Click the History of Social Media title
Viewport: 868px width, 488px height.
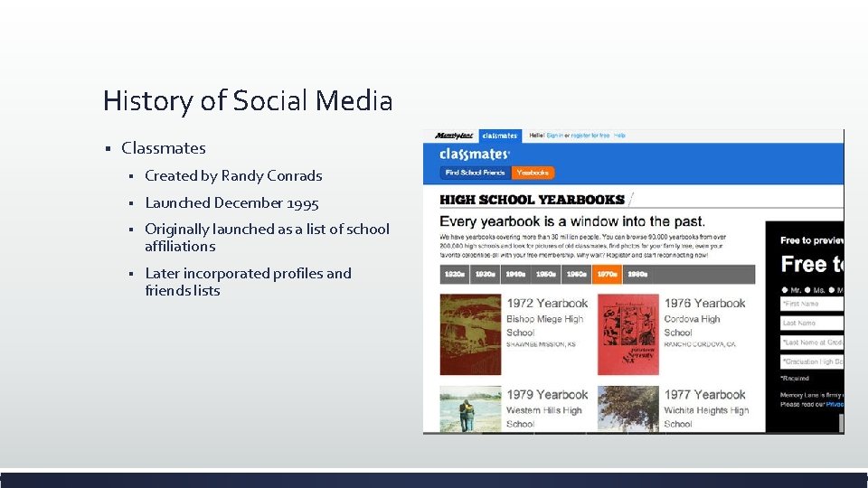(248, 101)
